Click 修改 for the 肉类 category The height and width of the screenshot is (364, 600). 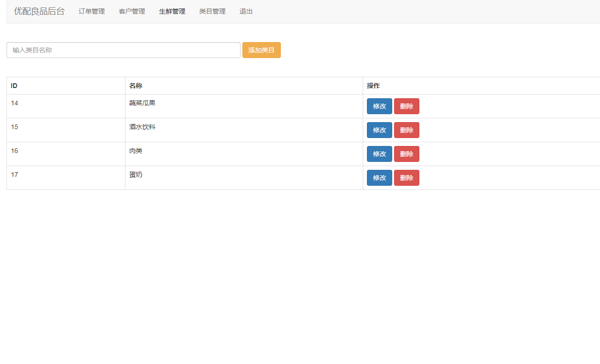click(x=379, y=153)
